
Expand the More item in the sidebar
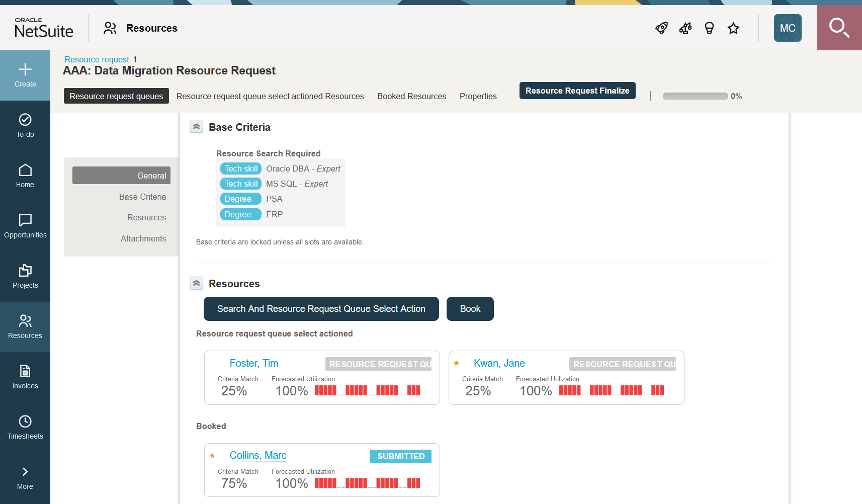[25, 477]
